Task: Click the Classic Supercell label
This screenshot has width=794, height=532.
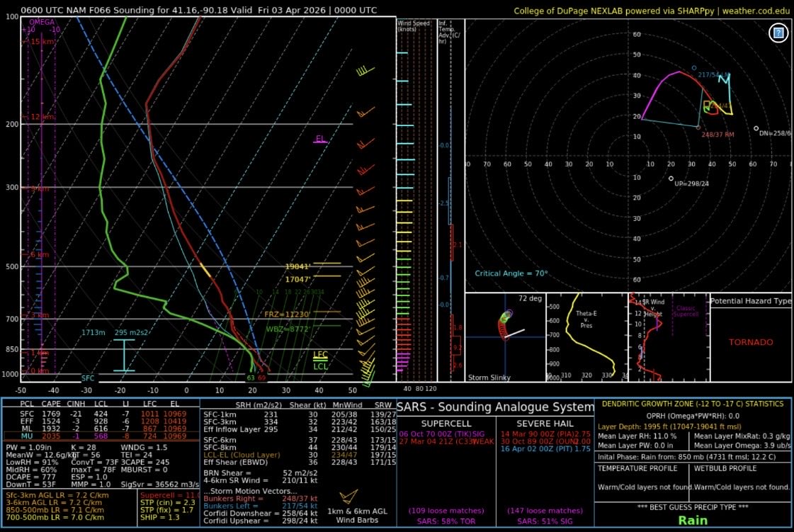Action: tap(686, 311)
